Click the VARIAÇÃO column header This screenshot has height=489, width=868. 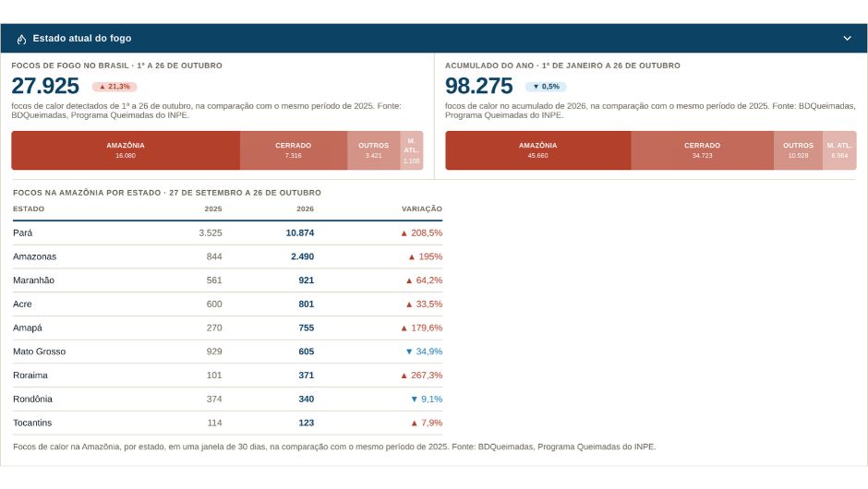[422, 209]
